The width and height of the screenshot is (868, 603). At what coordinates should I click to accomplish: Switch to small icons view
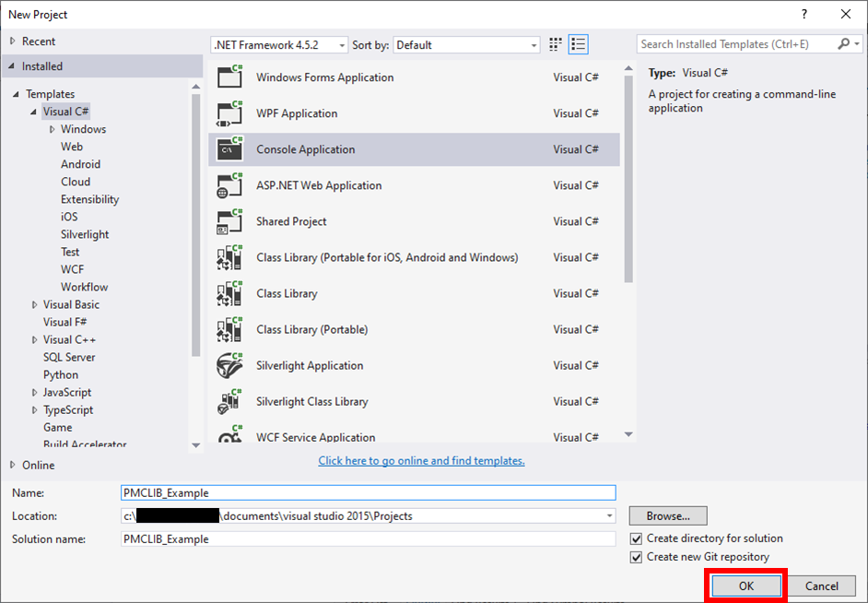[555, 43]
